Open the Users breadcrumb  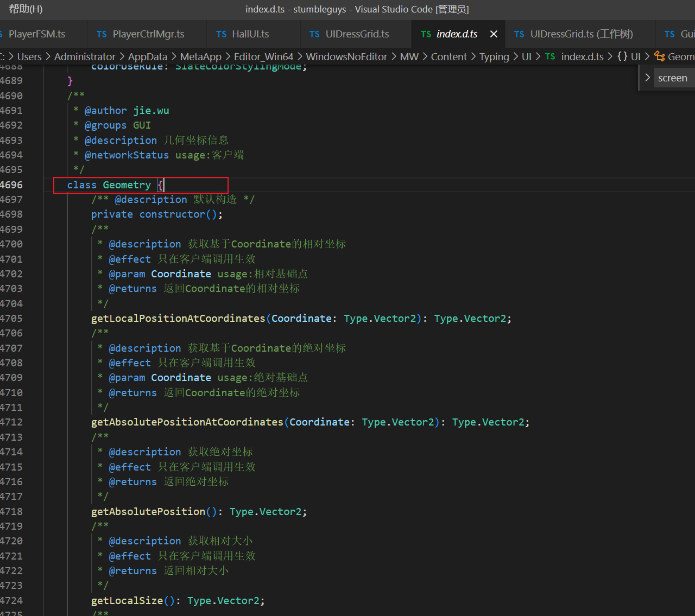[x=29, y=56]
